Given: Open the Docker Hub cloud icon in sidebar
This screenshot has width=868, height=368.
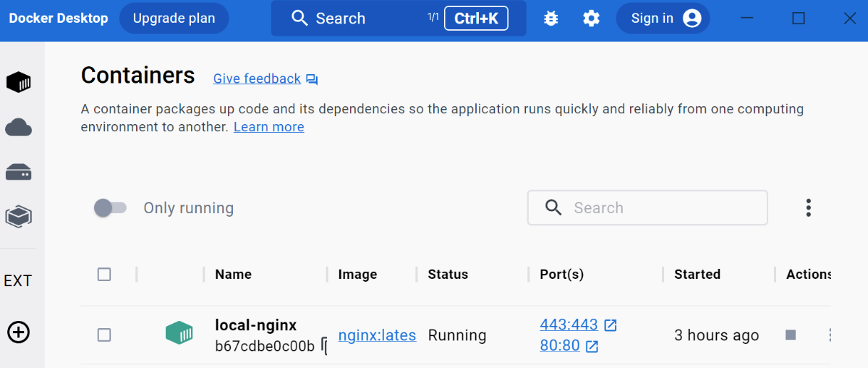Looking at the screenshot, I should point(19,128).
